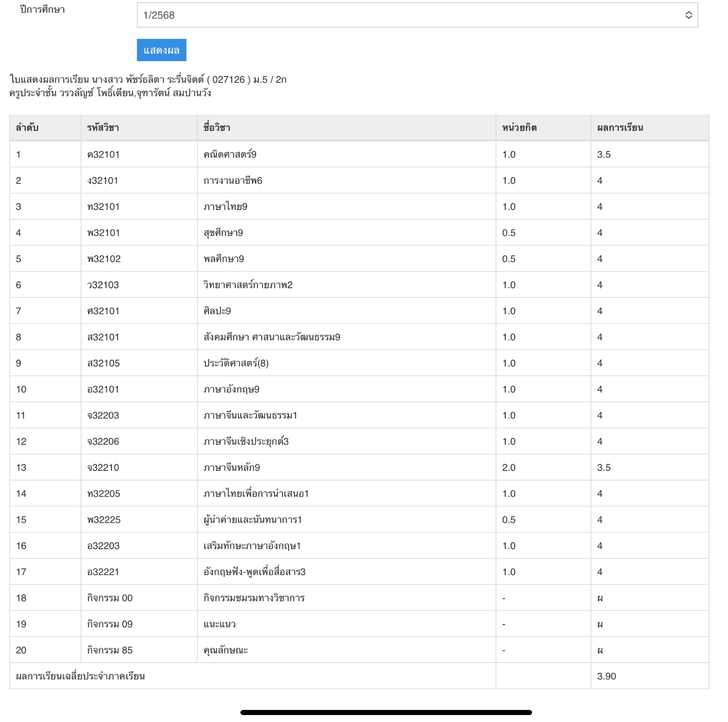Click the up-down arrows on the term selector
The width and height of the screenshot is (728, 722).
pyautogui.click(x=689, y=15)
